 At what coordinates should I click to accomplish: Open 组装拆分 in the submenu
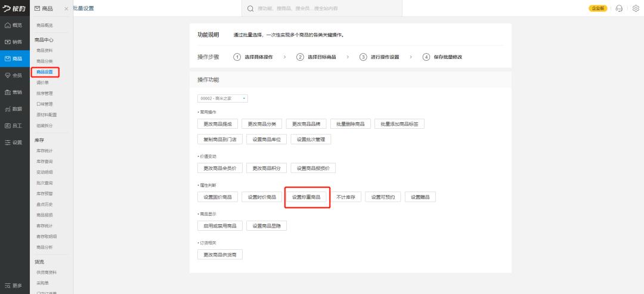[x=44, y=126]
